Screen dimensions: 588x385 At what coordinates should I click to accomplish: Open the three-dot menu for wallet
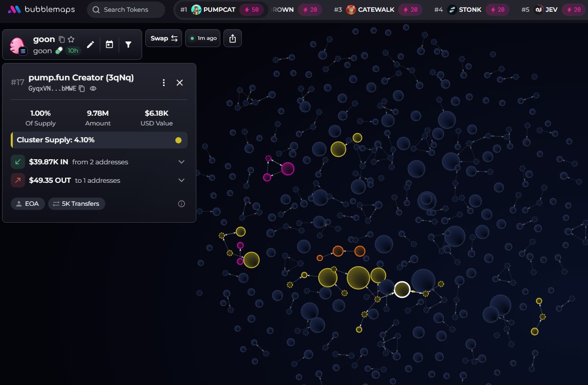(x=164, y=82)
